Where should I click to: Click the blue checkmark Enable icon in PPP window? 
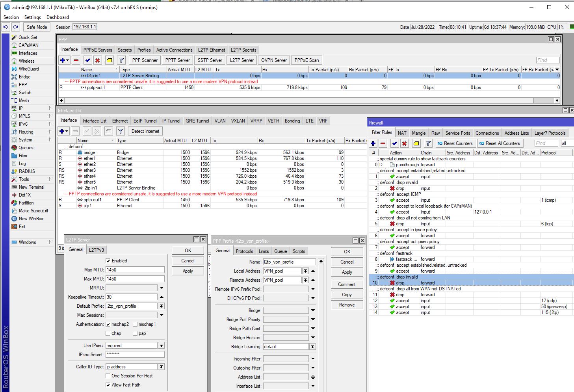87,60
